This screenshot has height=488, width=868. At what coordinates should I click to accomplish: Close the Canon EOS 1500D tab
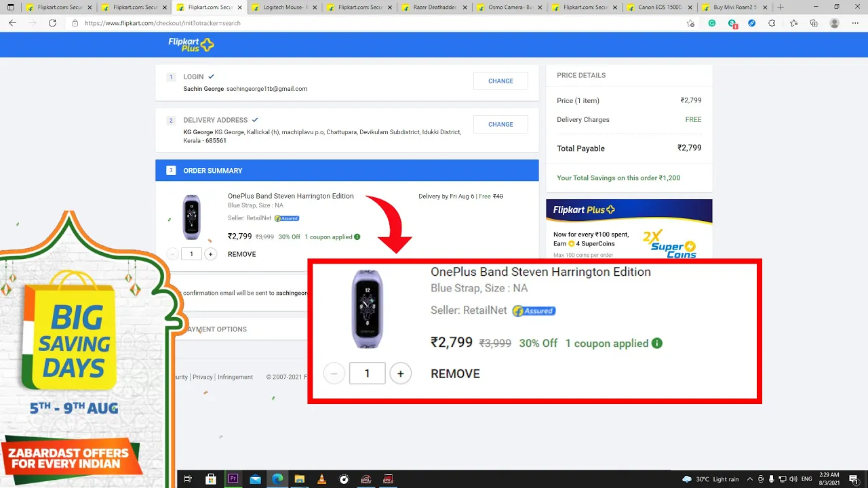(690, 7)
